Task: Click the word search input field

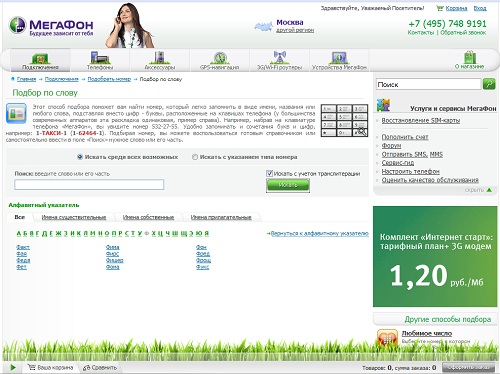Action: coord(89,184)
